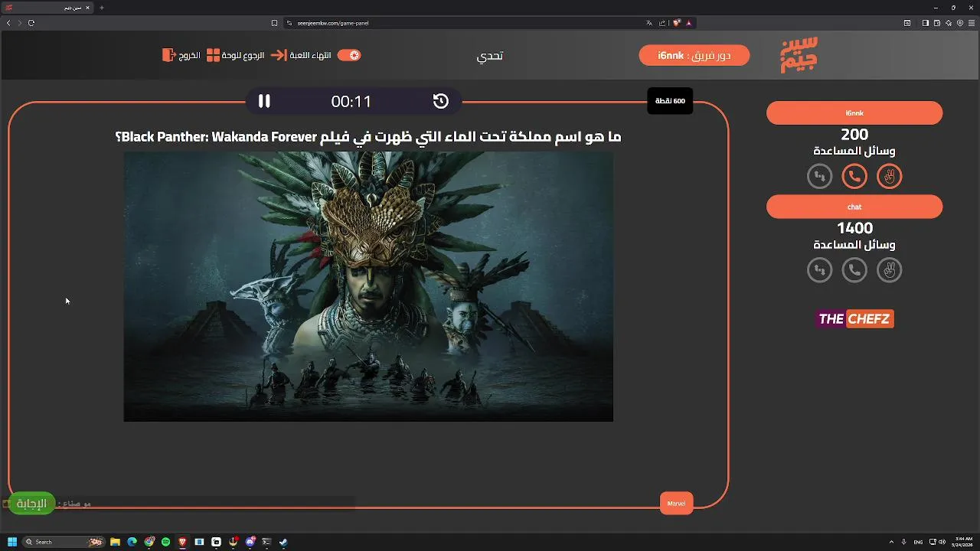Image resolution: width=980 pixels, height=551 pixels.
Task: Select the chat team name bar
Action: pos(854,207)
